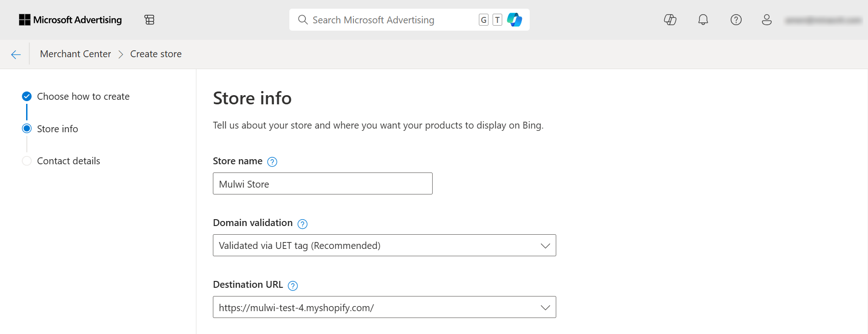The width and height of the screenshot is (868, 334).
Task: Click the Microsoft Advertising logo
Action: [71, 20]
